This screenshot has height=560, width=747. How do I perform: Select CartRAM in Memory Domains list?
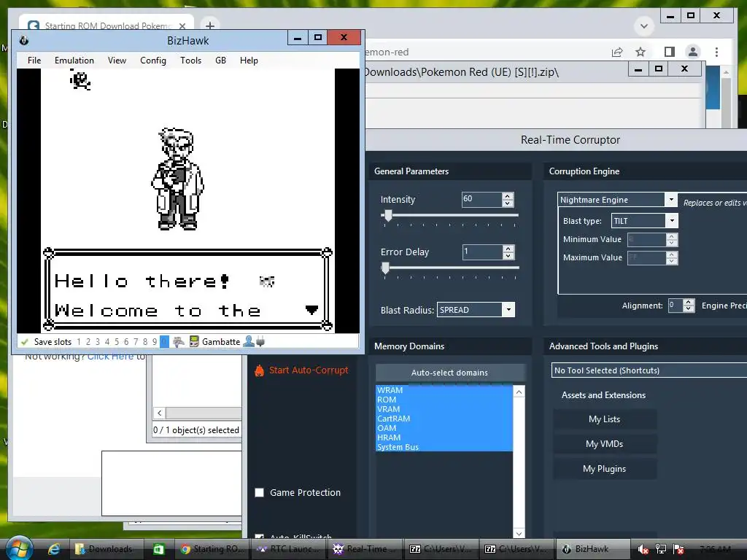444,419
